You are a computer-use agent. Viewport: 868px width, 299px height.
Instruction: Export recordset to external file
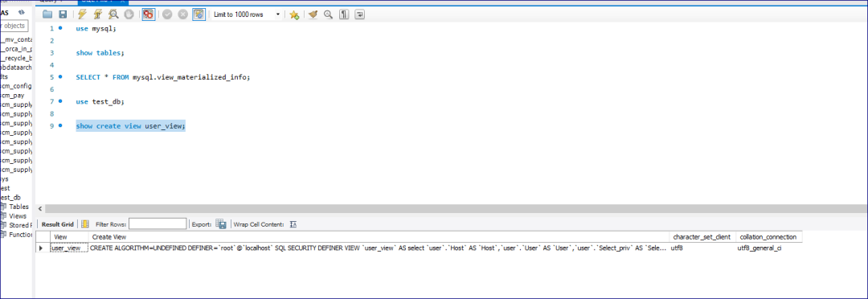(x=221, y=224)
